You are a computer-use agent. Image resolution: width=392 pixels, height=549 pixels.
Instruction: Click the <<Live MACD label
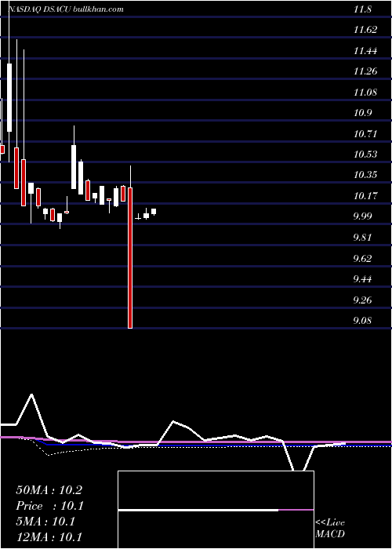coord(330,529)
